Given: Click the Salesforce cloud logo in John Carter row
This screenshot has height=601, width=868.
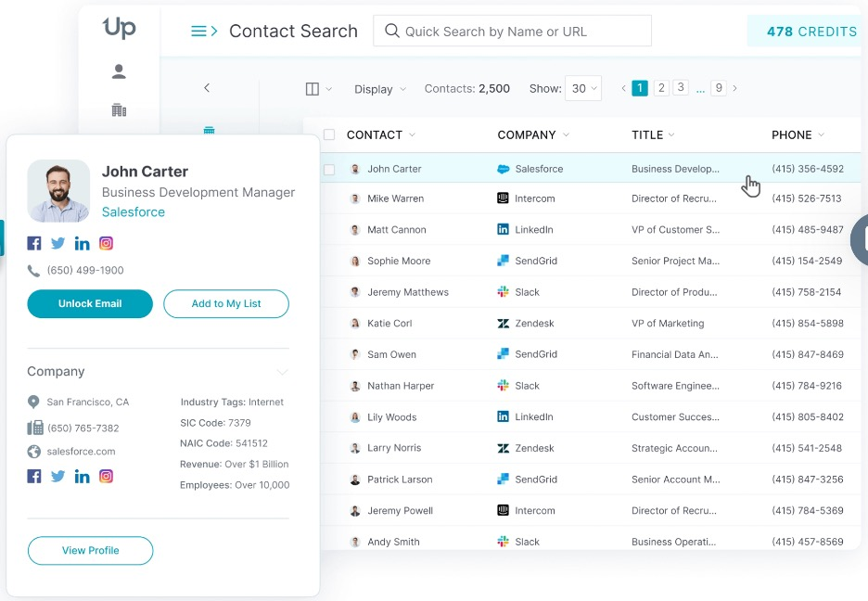Looking at the screenshot, I should pyautogui.click(x=504, y=170).
